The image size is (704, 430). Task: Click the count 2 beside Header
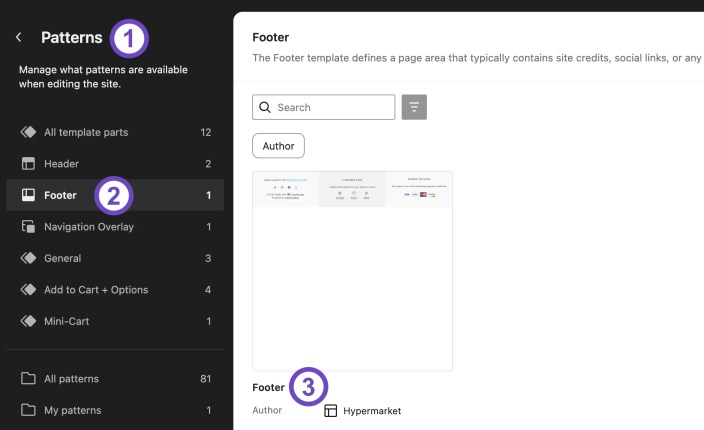coord(208,164)
